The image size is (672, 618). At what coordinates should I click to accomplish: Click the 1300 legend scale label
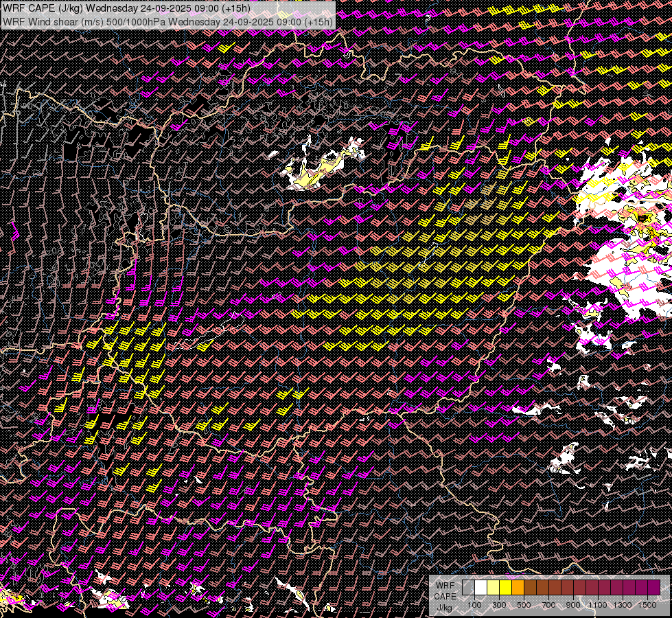[x=623, y=605]
